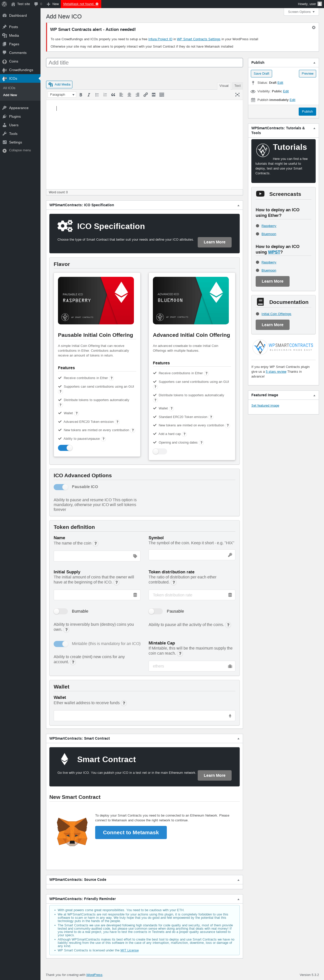Click the italic formatting icon
This screenshot has width=324, height=980.
coord(89,95)
